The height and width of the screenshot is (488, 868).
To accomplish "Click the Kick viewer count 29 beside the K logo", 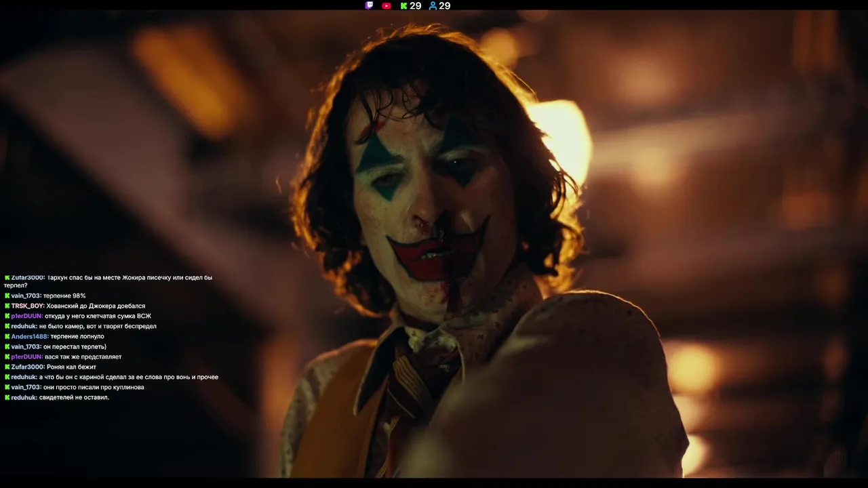I will coord(416,5).
